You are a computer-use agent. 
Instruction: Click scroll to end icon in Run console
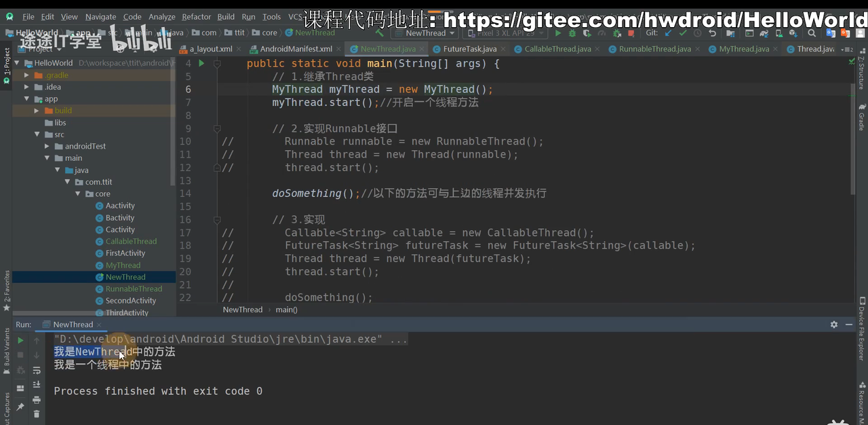tap(37, 384)
